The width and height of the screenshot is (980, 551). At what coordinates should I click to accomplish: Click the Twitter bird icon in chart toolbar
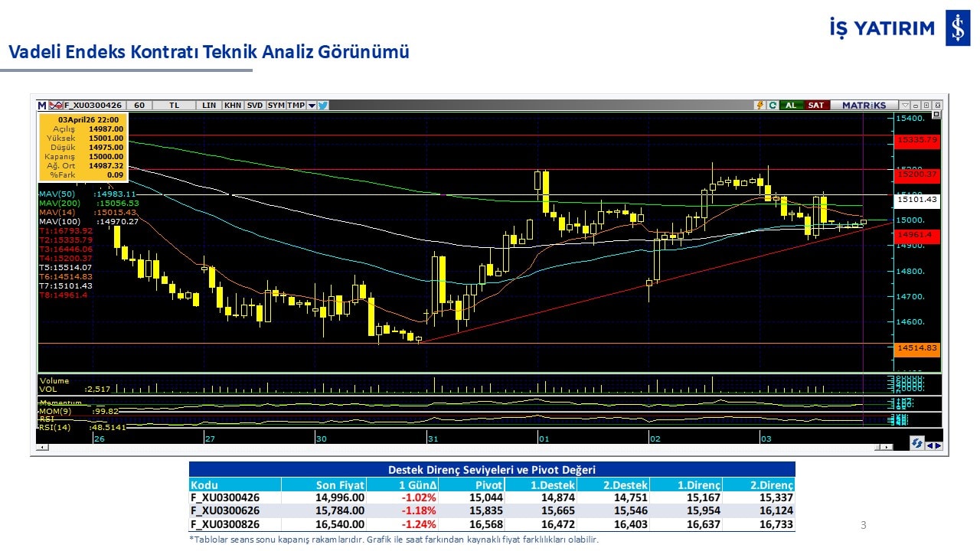click(323, 106)
